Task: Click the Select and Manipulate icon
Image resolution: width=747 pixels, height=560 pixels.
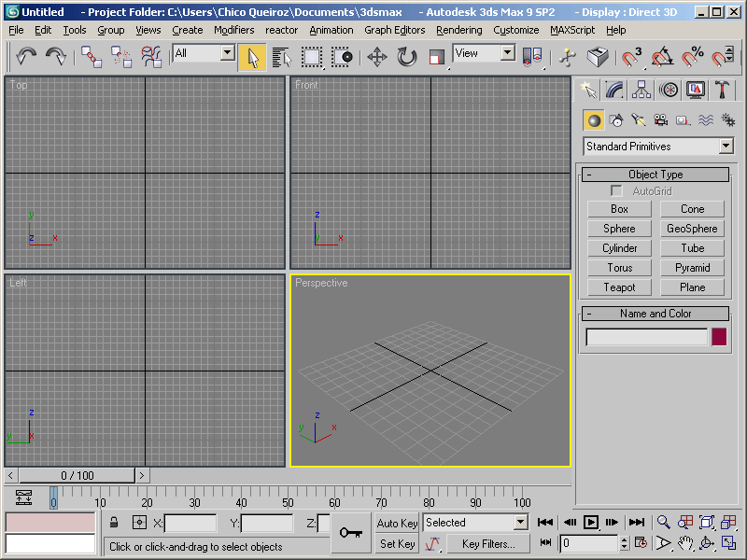Action: (x=567, y=57)
